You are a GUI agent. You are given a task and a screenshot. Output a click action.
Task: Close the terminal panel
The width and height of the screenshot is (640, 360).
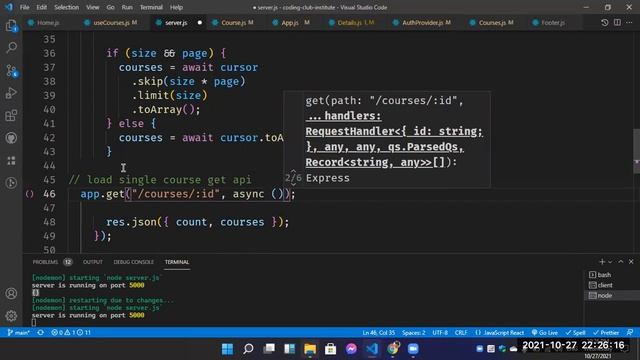point(631,262)
